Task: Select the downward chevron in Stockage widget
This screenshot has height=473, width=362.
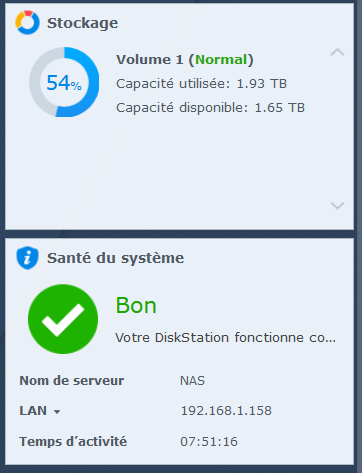Action: click(337, 205)
